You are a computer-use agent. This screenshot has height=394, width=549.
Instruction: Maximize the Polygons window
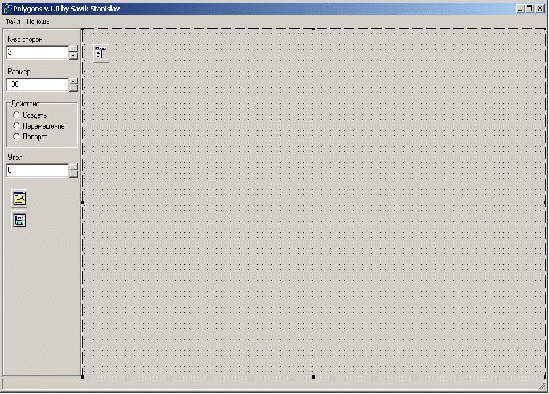530,9
